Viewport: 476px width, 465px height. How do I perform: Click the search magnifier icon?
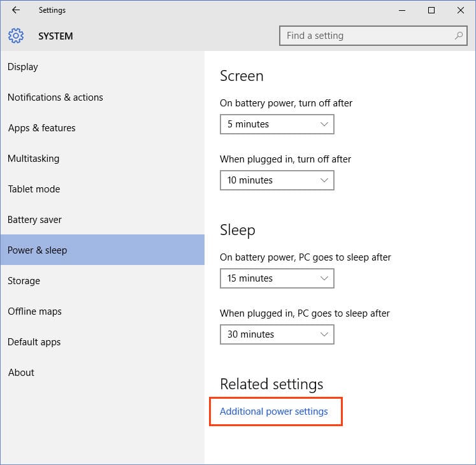(x=459, y=36)
